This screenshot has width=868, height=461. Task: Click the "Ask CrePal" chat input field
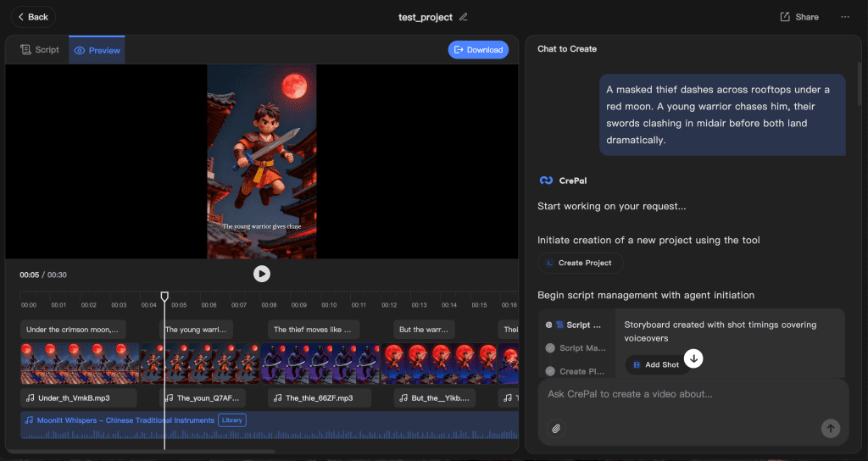678,395
